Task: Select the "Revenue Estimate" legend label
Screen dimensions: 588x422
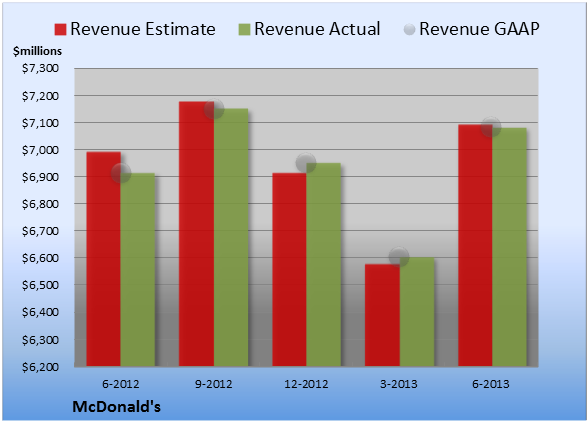Action: pos(143,29)
